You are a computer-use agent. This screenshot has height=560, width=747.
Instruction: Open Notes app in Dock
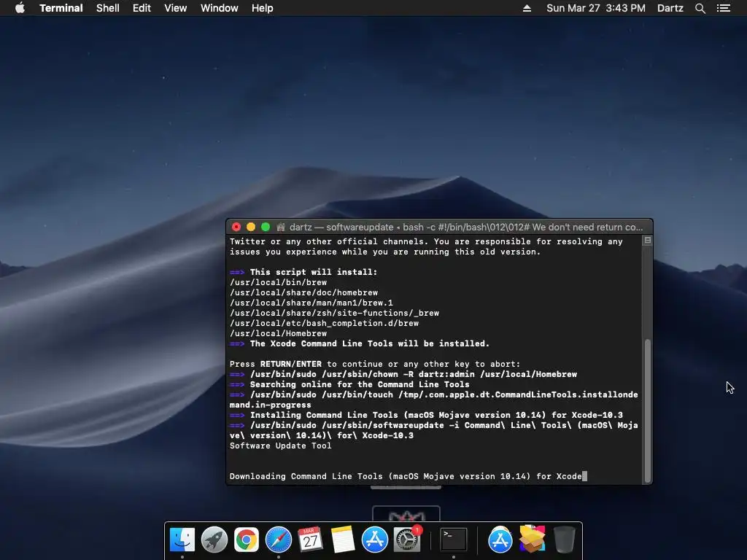point(343,540)
